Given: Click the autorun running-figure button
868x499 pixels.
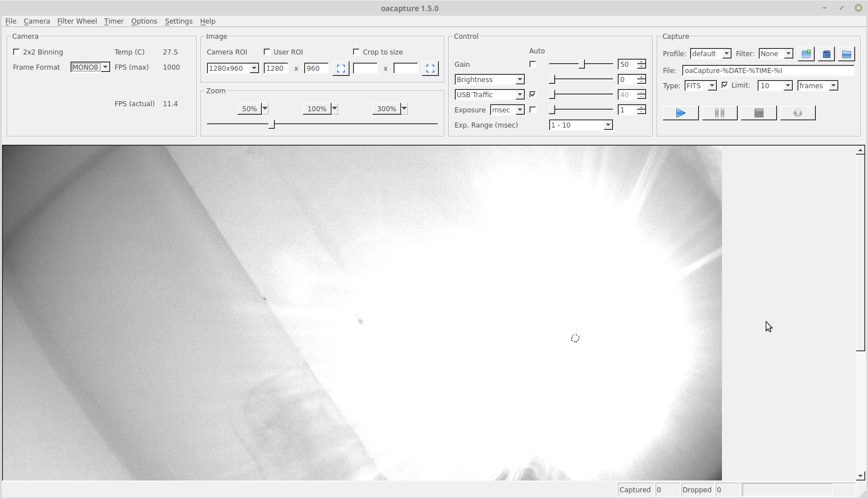Looking at the screenshot, I should pyautogui.click(x=798, y=113).
